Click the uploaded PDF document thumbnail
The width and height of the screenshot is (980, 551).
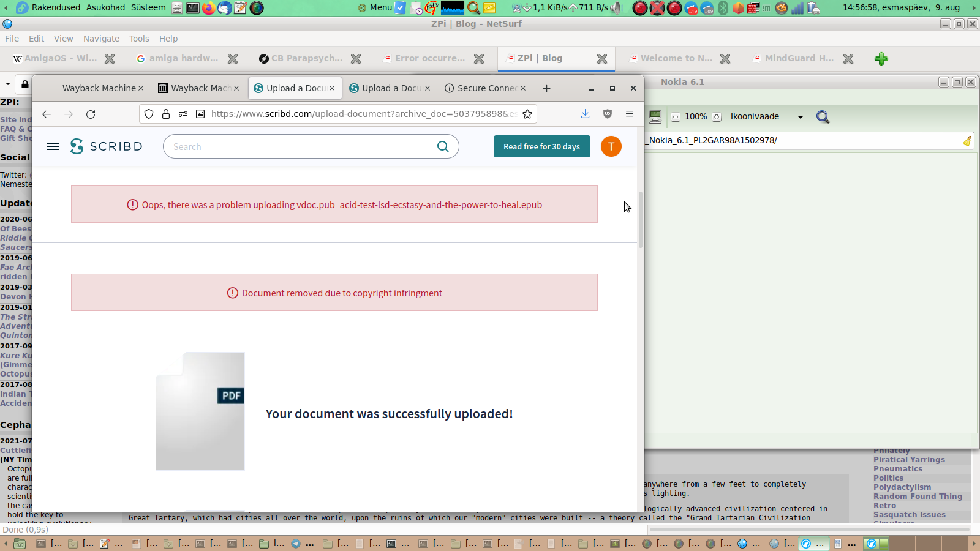[x=200, y=411]
